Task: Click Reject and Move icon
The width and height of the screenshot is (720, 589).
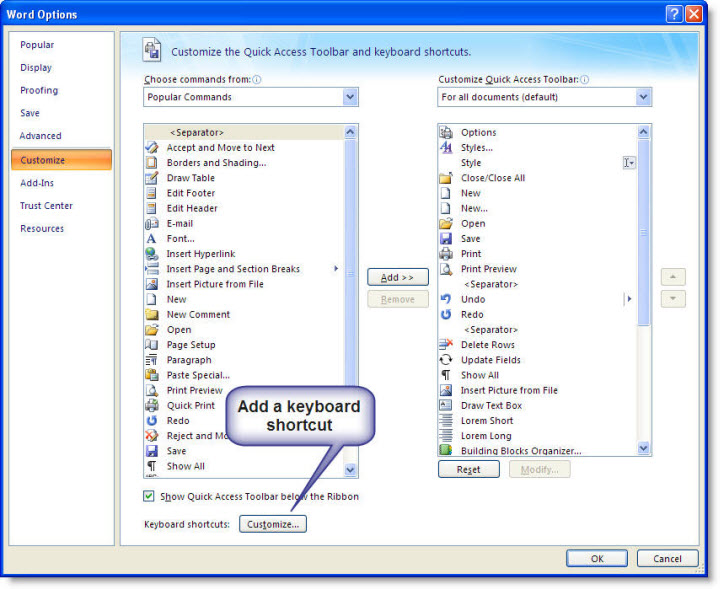Action: pyautogui.click(x=152, y=436)
